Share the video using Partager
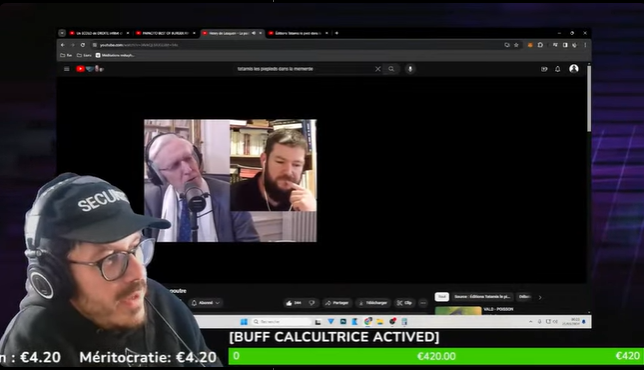 336,303
